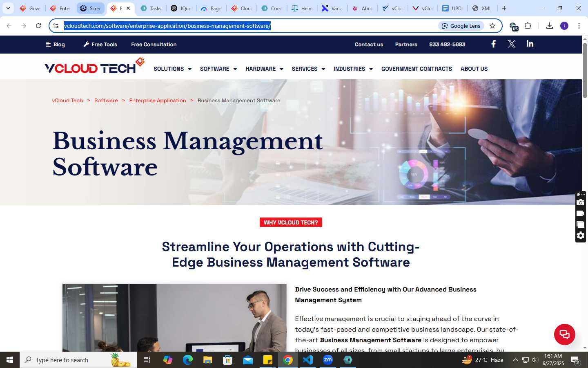The height and width of the screenshot is (368, 588).
Task: Open the taskbar clock showing 1:51 AM
Action: click(553, 360)
